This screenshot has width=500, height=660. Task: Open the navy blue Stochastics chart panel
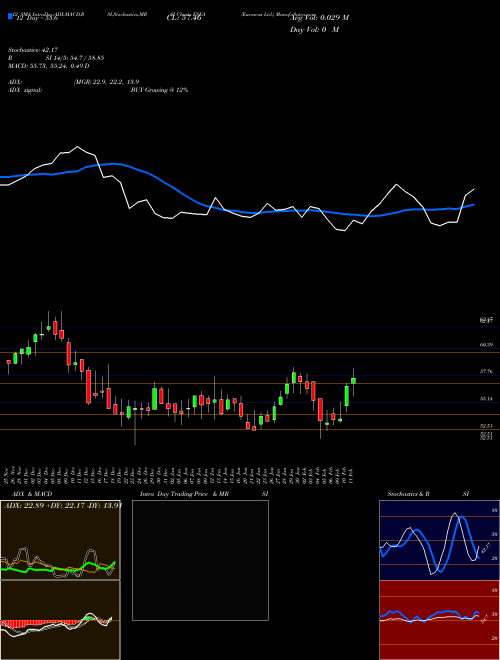click(439, 540)
